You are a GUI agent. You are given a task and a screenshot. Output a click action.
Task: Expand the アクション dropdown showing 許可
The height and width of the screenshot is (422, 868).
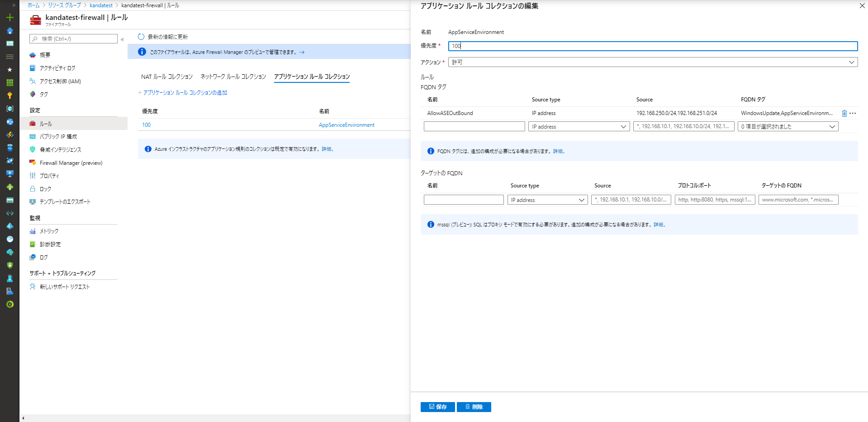(652, 62)
